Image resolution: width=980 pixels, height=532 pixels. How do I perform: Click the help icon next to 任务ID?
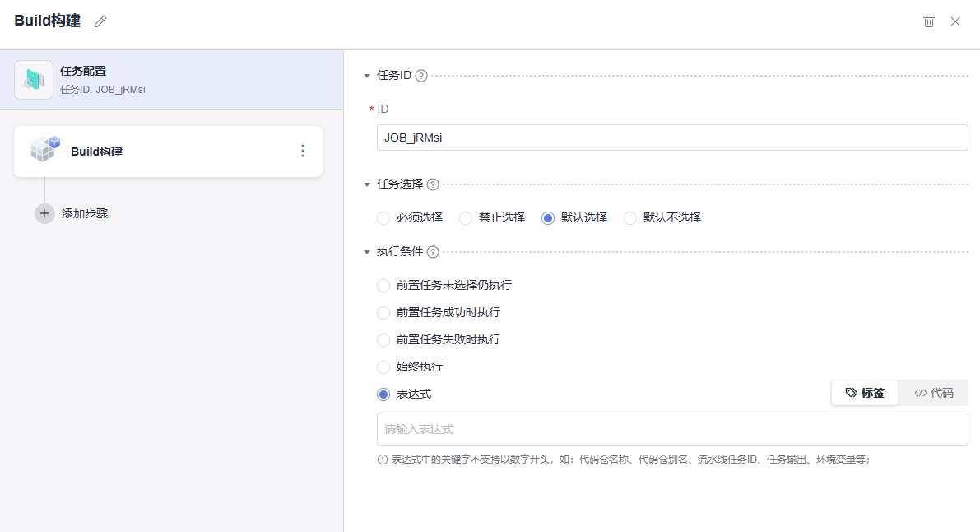point(421,76)
